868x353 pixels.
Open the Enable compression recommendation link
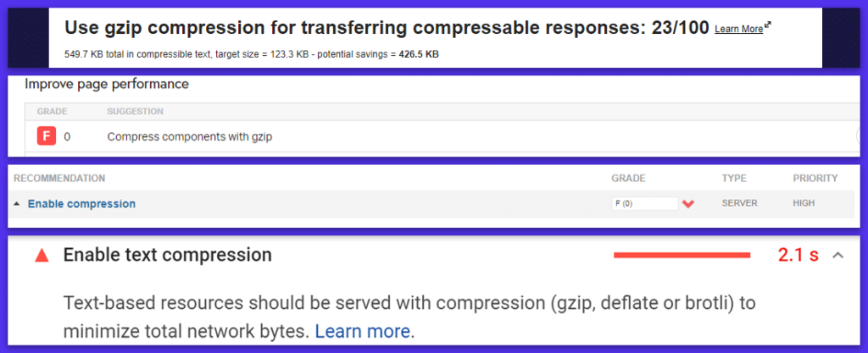pos(81,204)
